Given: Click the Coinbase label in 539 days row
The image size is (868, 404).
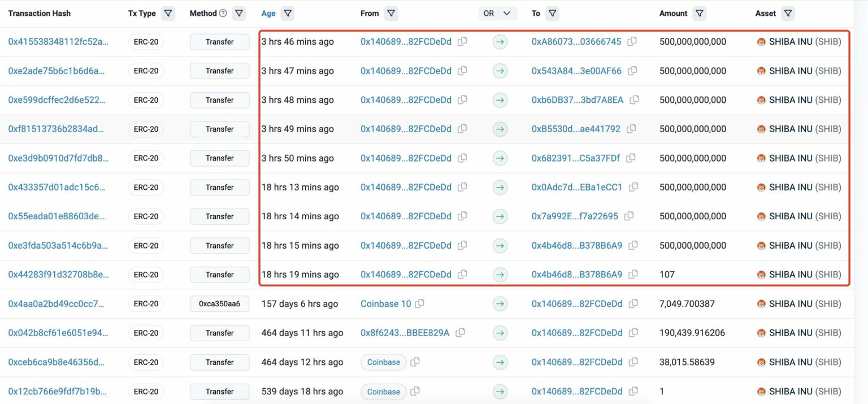Looking at the screenshot, I should click(x=383, y=392).
